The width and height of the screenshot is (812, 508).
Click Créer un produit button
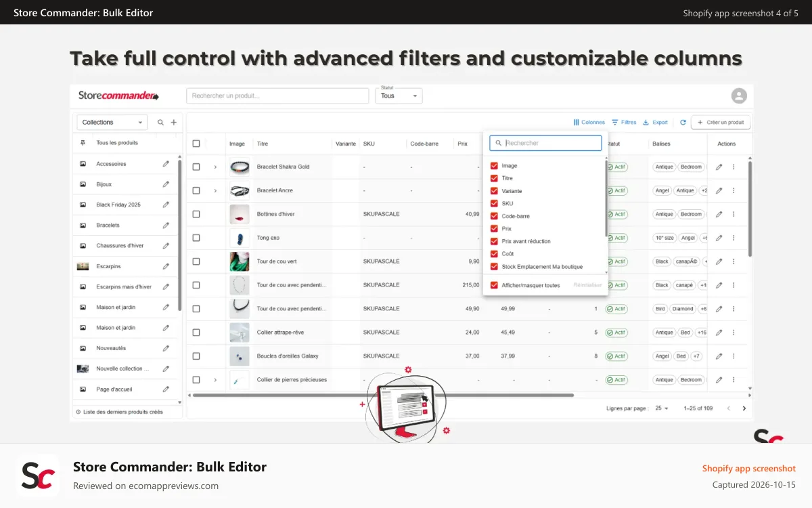tap(720, 123)
